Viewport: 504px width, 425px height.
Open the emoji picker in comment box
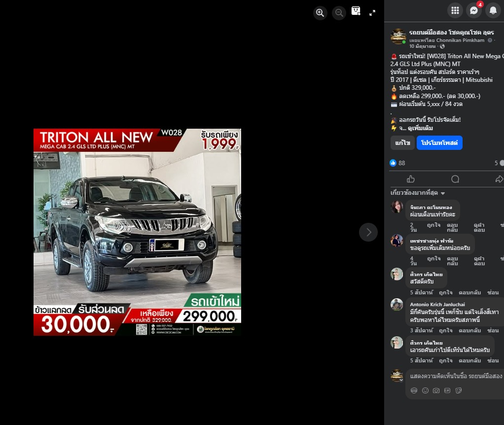(x=425, y=390)
